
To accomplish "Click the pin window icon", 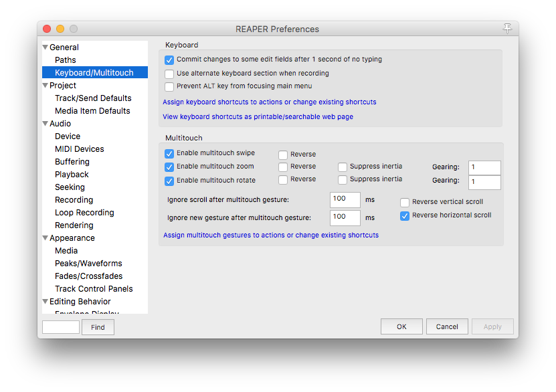I will point(506,28).
